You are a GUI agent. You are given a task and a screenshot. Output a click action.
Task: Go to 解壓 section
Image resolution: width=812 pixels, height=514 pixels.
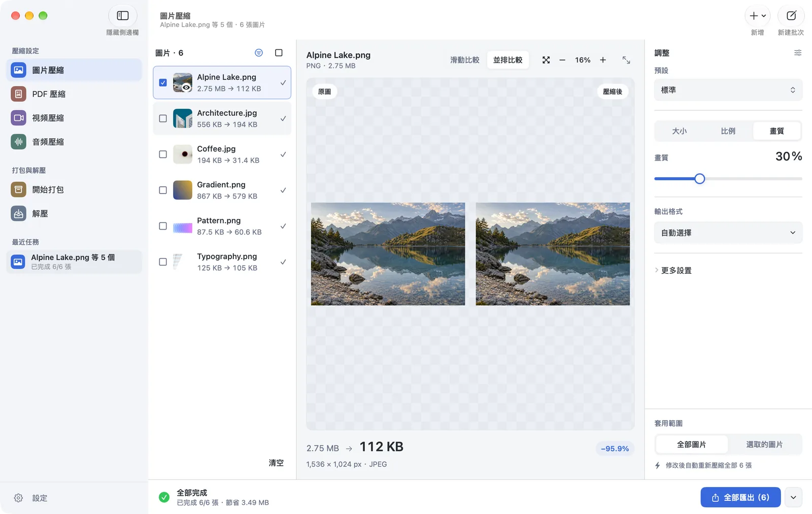tap(74, 213)
